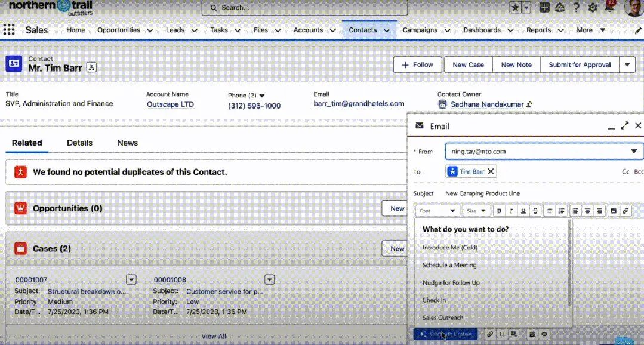644x345 pixels.
Task: Open the Trailhead guidance icon
Action: 560,7
